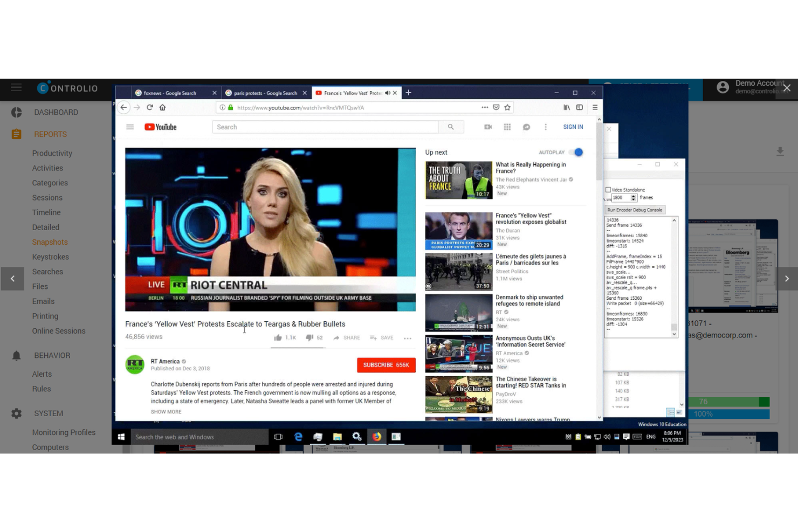The image size is (798, 532).
Task: Click YouTube SIGN IN link
Action: click(573, 127)
